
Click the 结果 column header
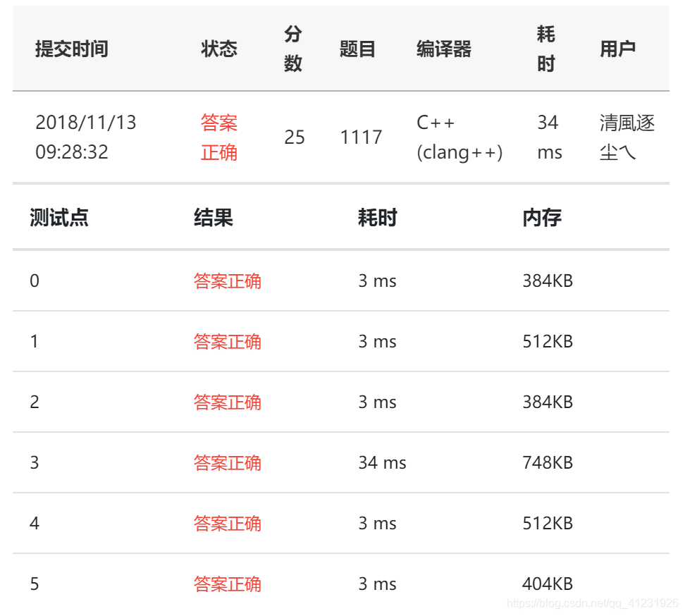[x=214, y=217]
